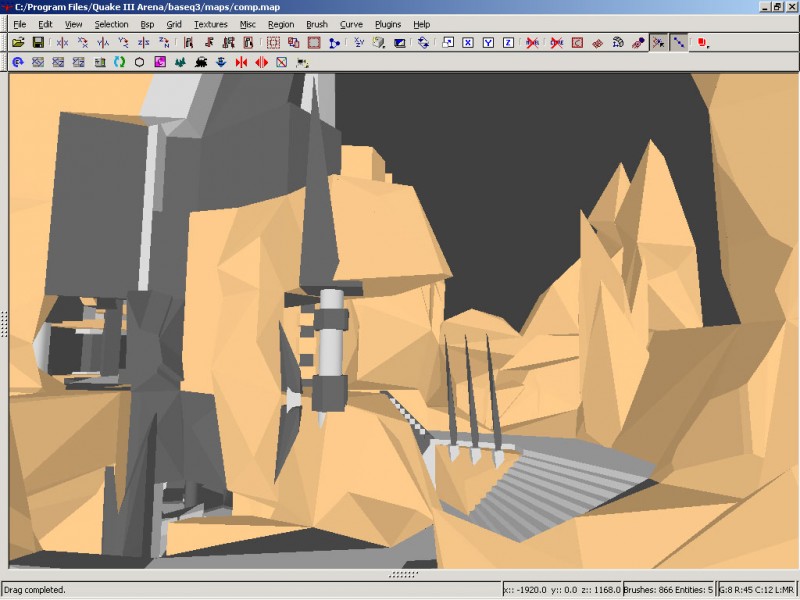800x600 pixels.
Task: Open the Textures menu
Action: point(211,24)
